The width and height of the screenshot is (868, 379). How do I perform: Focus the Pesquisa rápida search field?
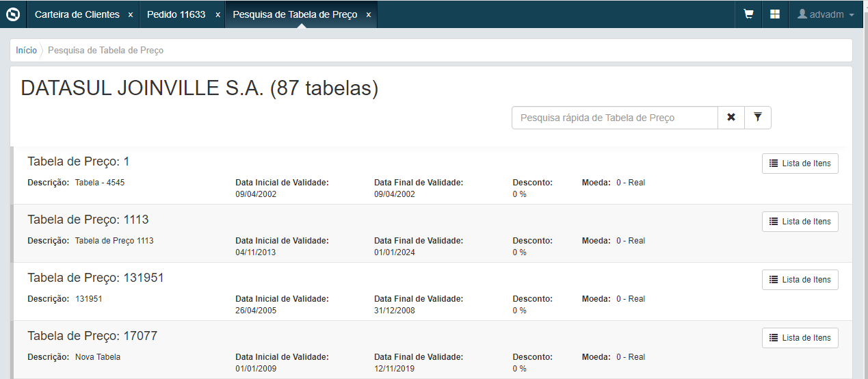(614, 118)
